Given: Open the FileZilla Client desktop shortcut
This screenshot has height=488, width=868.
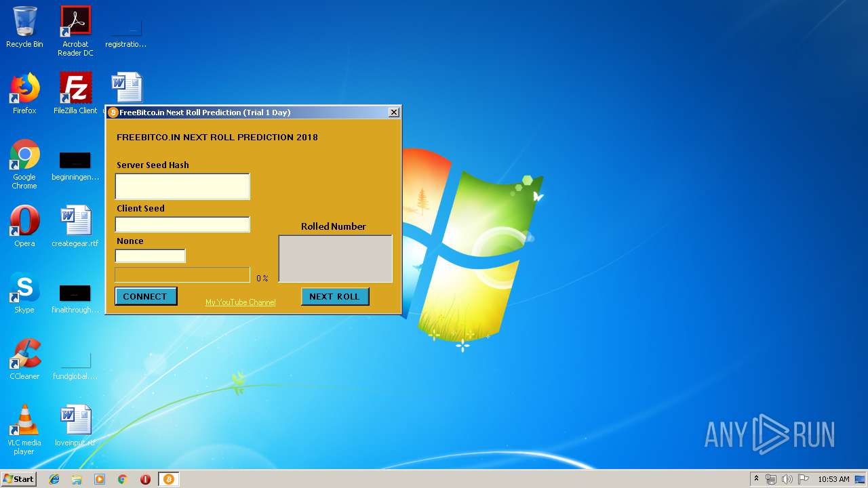Looking at the screenshot, I should 75,94.
